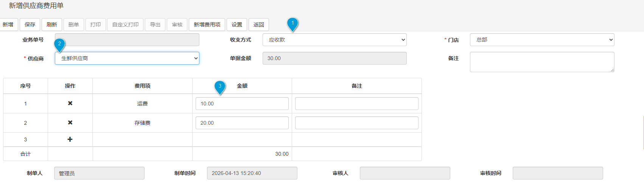Refresh the form with 刷新
The height and width of the screenshot is (195, 644).
click(x=52, y=25)
